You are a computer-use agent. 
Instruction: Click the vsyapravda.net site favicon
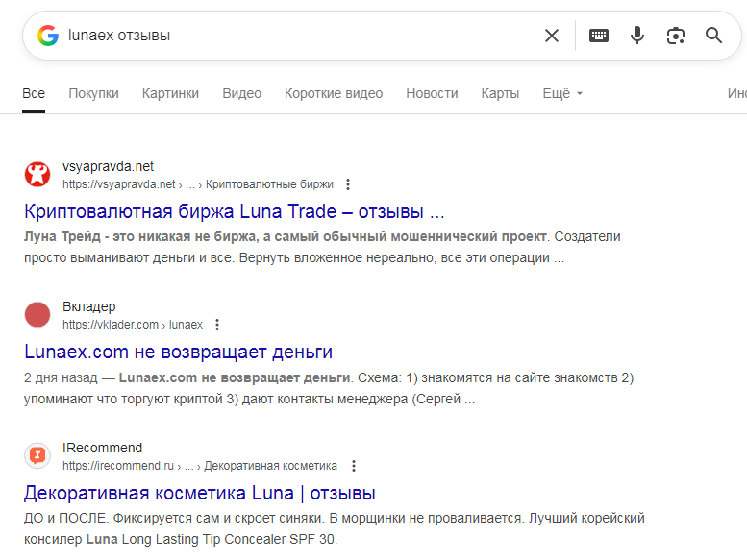[x=37, y=174]
